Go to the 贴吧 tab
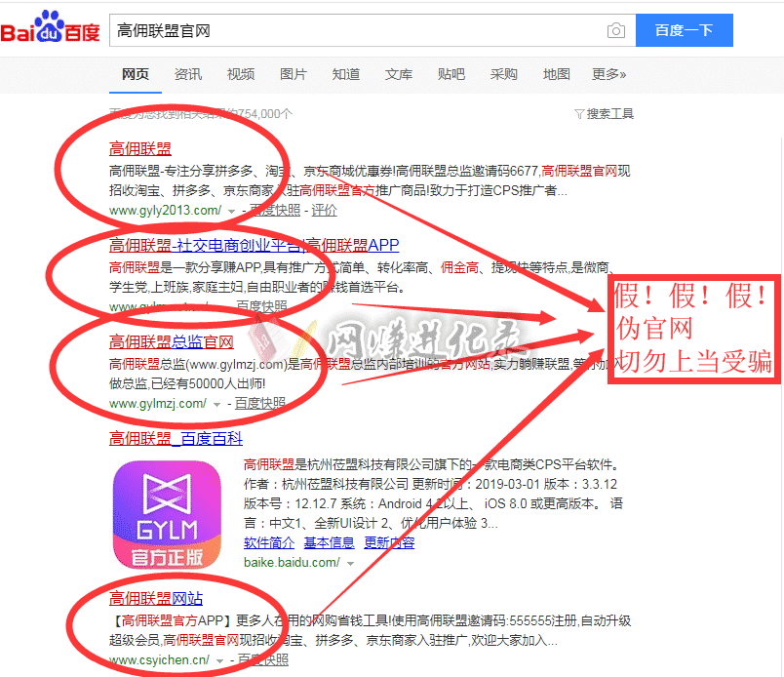The width and height of the screenshot is (784, 677). pos(451,74)
